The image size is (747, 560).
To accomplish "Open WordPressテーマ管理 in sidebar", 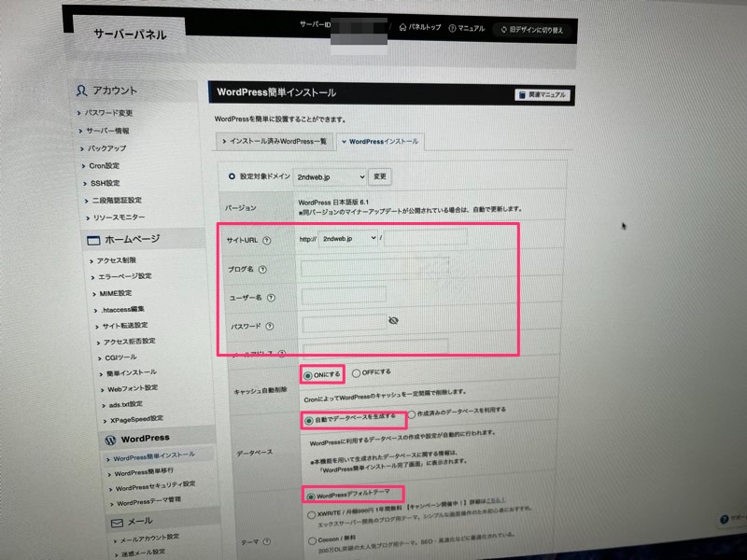I will point(149,501).
